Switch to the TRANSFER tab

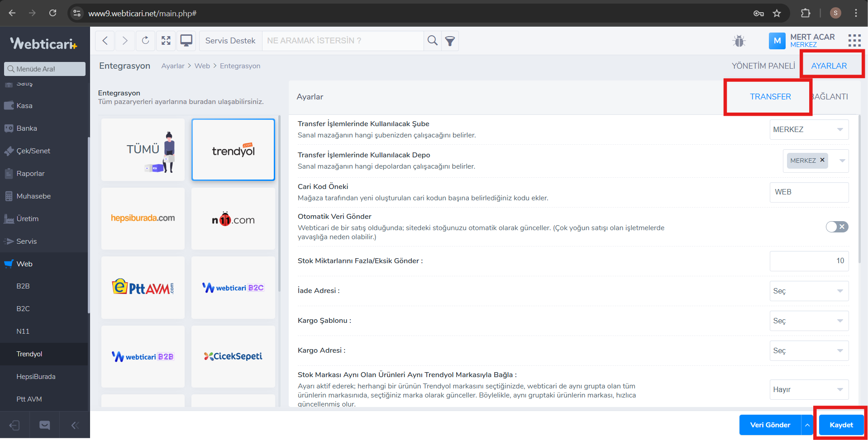(x=770, y=97)
